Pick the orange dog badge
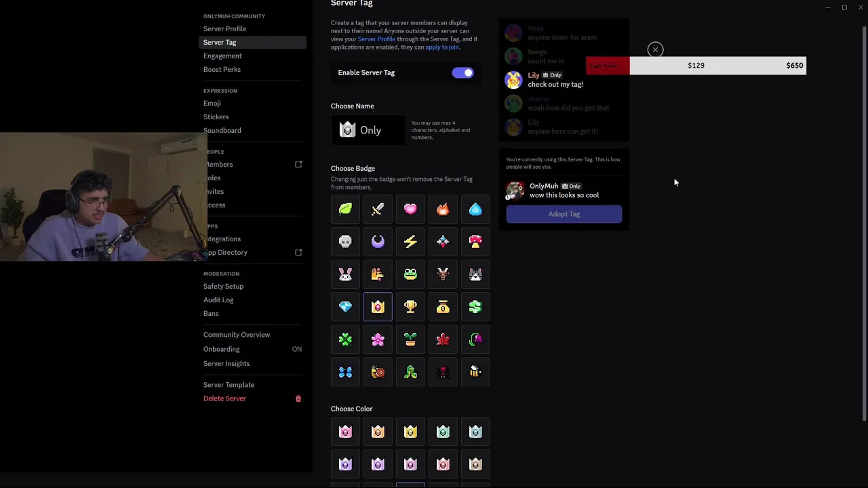The image size is (868, 488). (378, 274)
